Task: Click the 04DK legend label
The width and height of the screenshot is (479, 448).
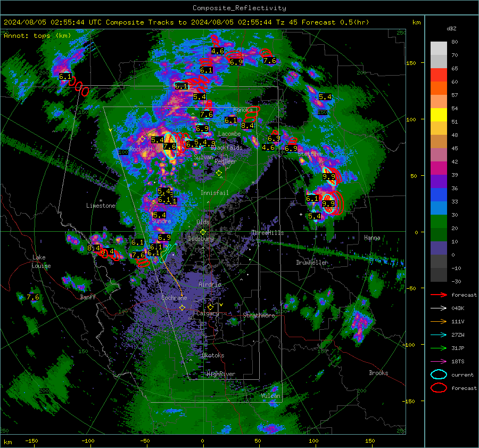Action: pyautogui.click(x=458, y=308)
